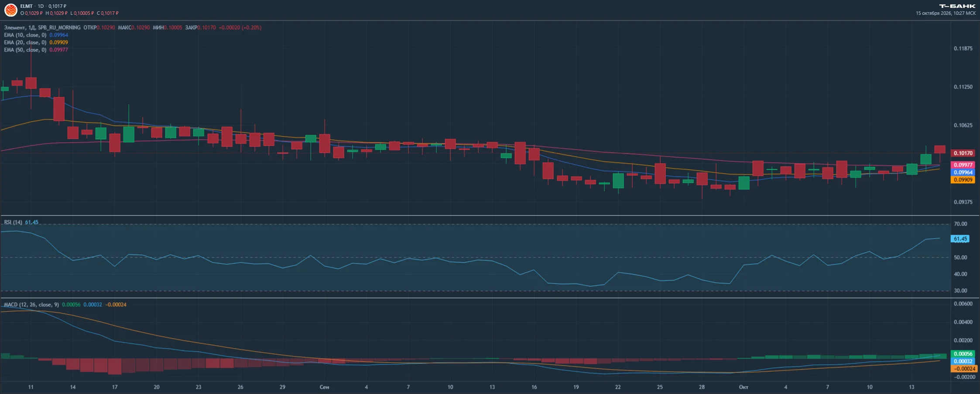Image resolution: width=980 pixels, height=394 pixels.
Task: Click the Окт month marker on time axis
Action: tap(744, 387)
